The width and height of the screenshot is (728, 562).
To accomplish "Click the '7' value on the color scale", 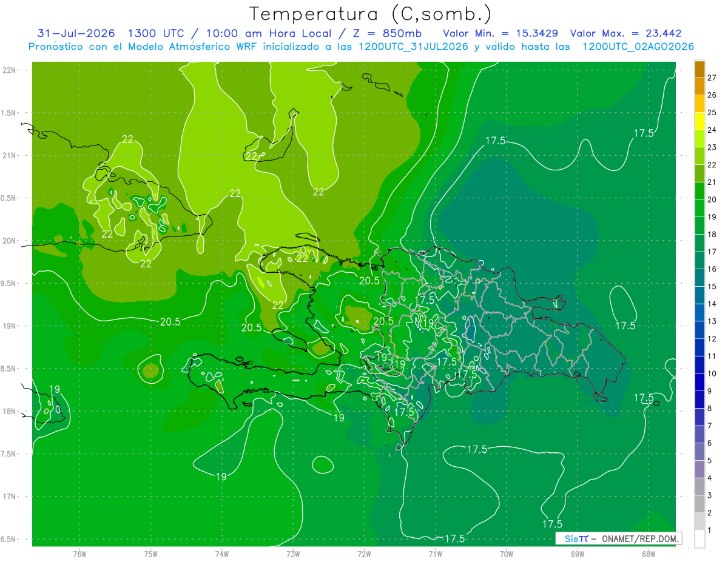I will click(710, 426).
